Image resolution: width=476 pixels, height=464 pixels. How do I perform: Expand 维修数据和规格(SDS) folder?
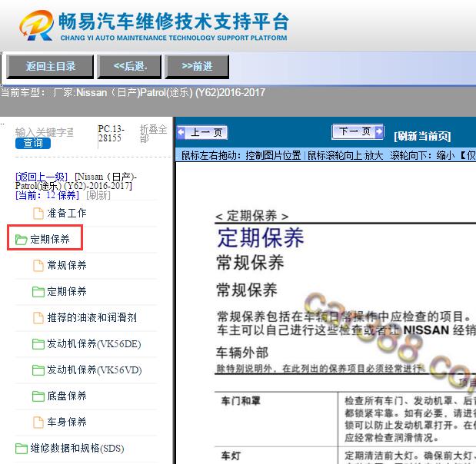coord(77,448)
